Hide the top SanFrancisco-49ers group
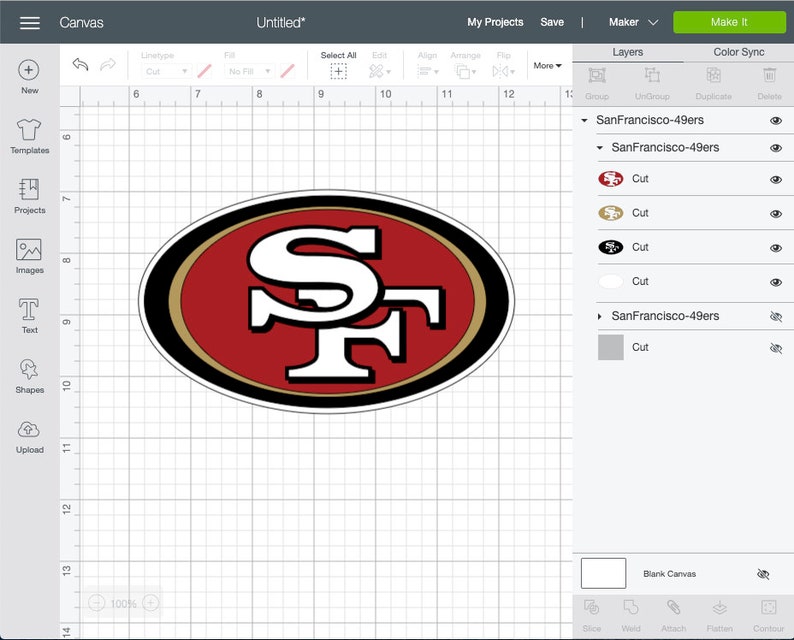This screenshot has height=640, width=794. [776, 121]
